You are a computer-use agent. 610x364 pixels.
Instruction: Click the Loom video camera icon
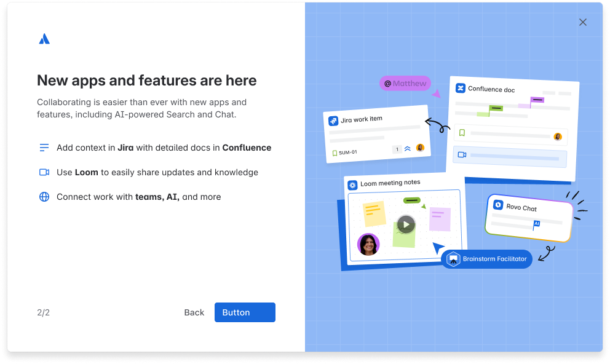click(44, 172)
